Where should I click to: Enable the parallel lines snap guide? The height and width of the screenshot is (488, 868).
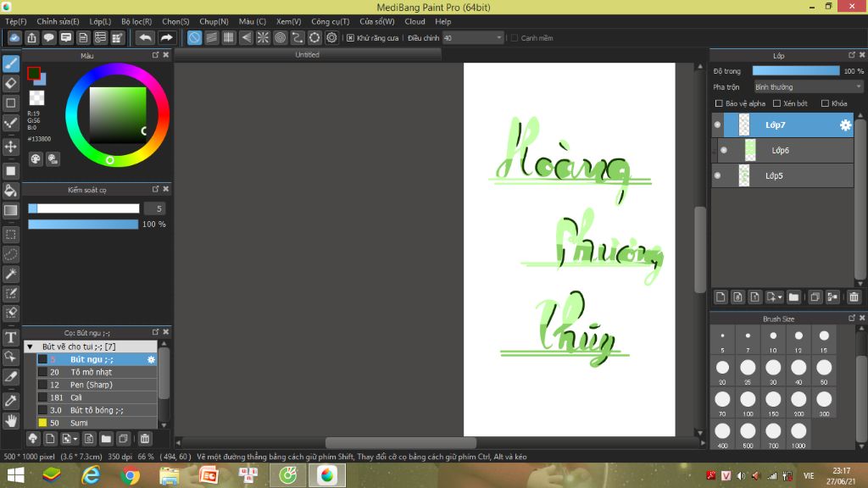pyautogui.click(x=211, y=37)
